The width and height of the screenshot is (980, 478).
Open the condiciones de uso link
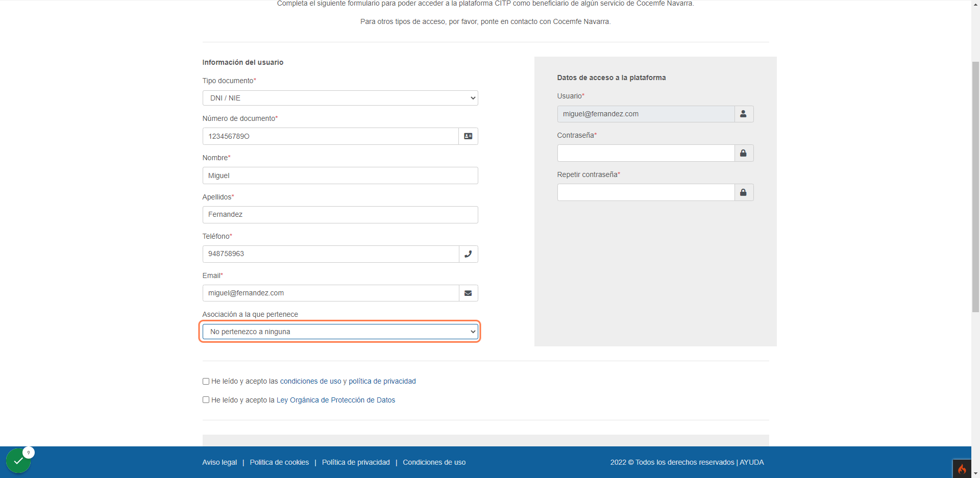[310, 381]
